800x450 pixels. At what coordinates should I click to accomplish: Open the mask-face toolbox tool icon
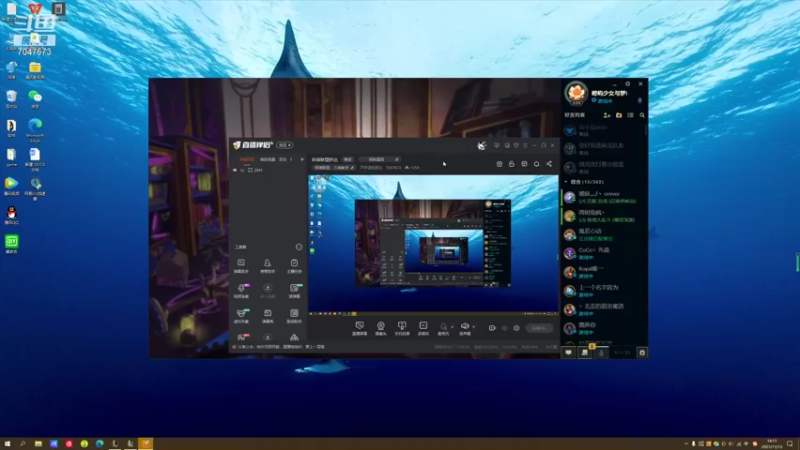[241, 315]
